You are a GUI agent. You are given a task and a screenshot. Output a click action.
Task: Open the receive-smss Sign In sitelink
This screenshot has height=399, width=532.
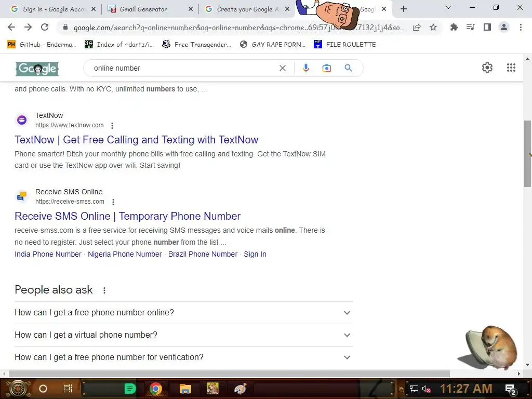255,254
